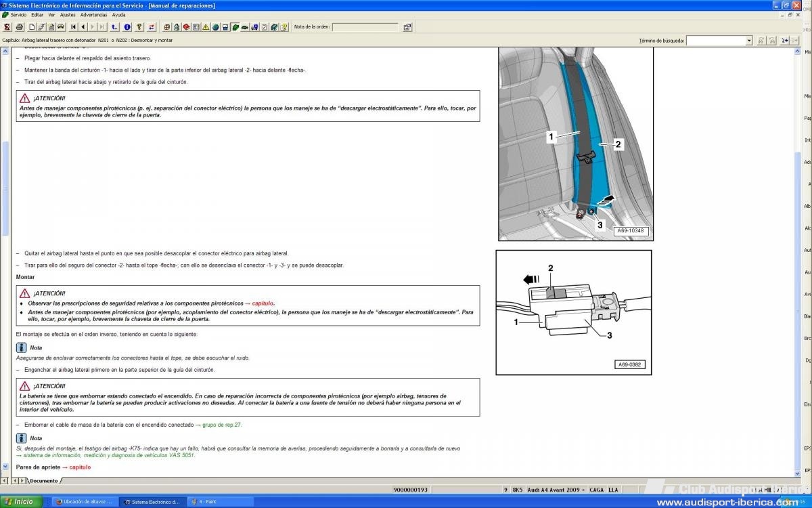The width and height of the screenshot is (812, 508).
Task: Switch to '4 - Paint' in the taskbar
Action: [221, 502]
